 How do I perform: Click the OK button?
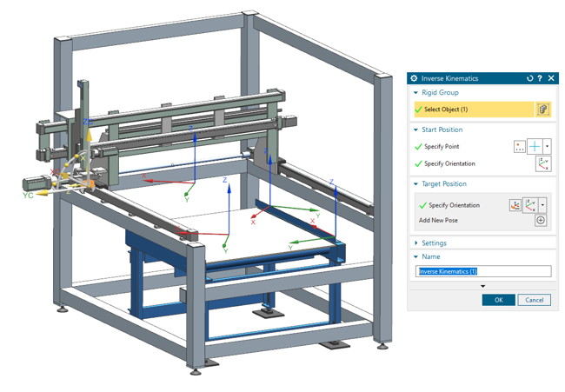(498, 300)
